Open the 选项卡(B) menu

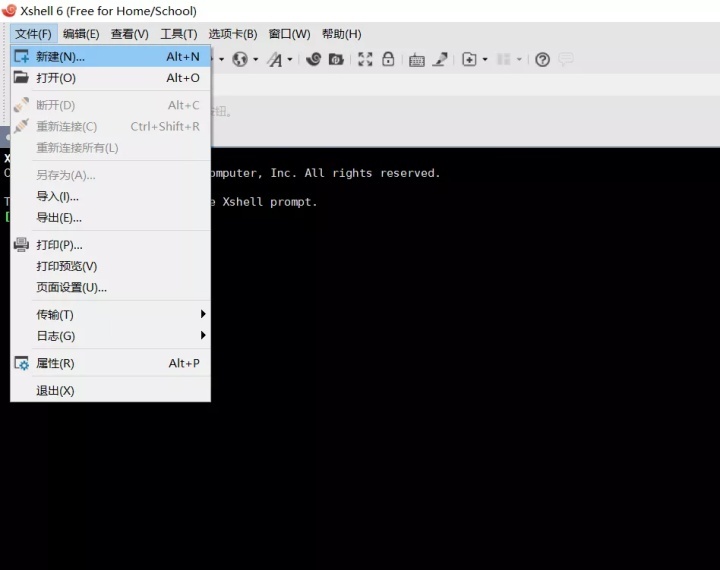[x=233, y=34]
